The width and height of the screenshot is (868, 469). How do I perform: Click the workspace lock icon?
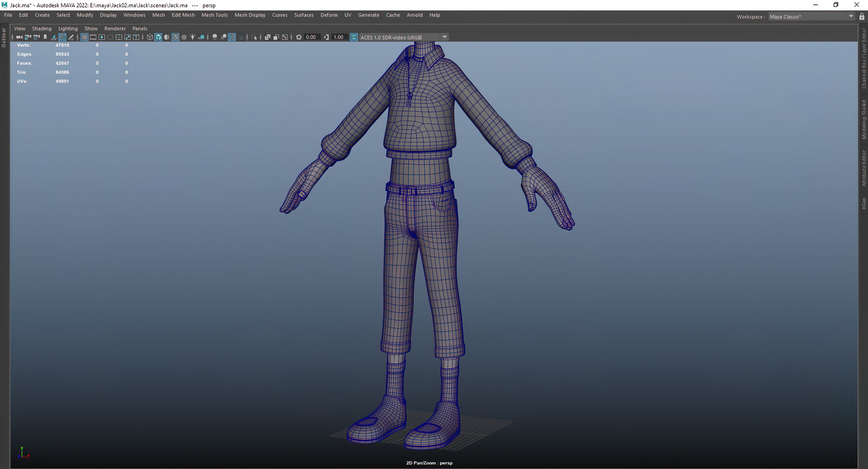pos(862,17)
